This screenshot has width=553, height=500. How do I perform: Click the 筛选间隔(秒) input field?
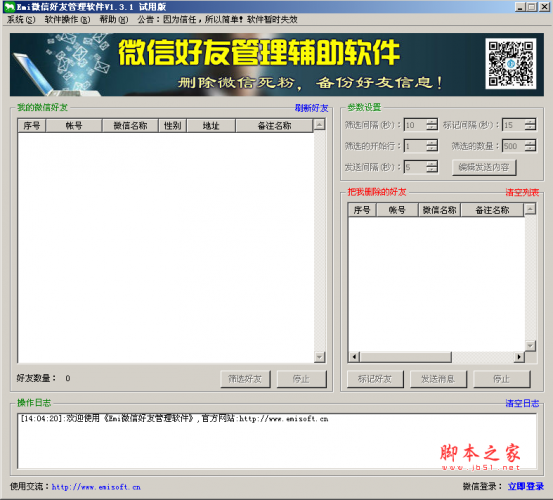(x=415, y=125)
